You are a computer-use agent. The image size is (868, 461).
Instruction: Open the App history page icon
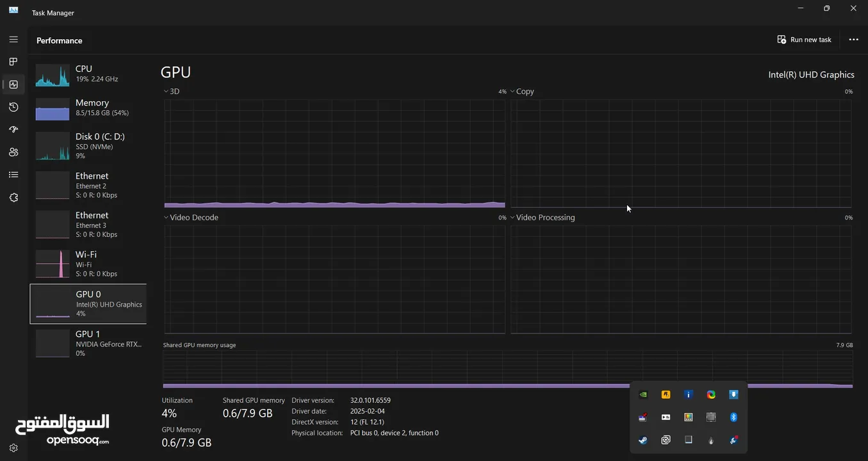coord(13,107)
